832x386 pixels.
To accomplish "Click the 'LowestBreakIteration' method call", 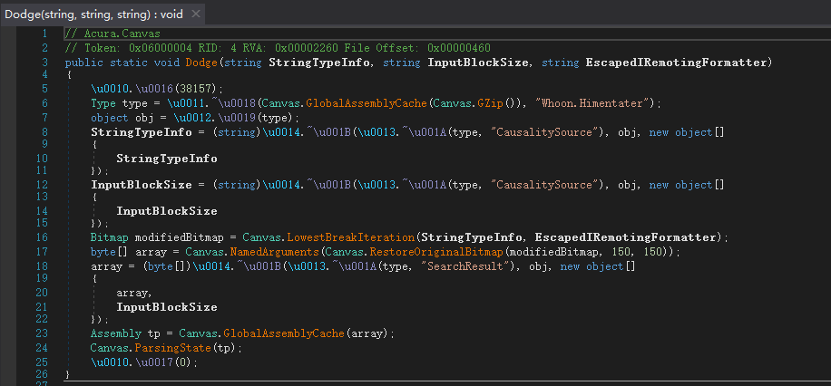I will [x=351, y=237].
